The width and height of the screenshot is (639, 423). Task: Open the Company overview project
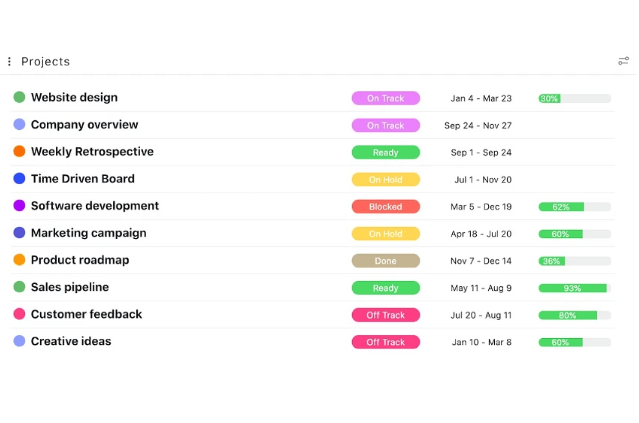pos(84,125)
